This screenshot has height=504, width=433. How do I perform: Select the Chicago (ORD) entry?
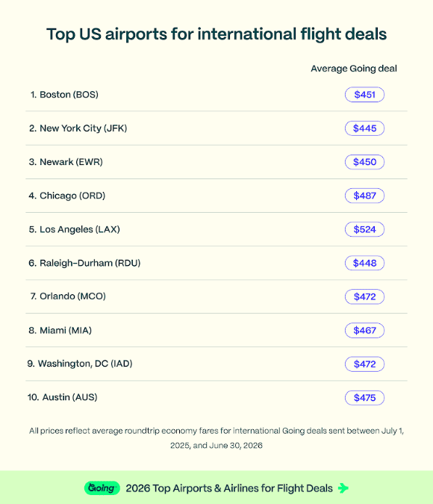[x=67, y=196]
